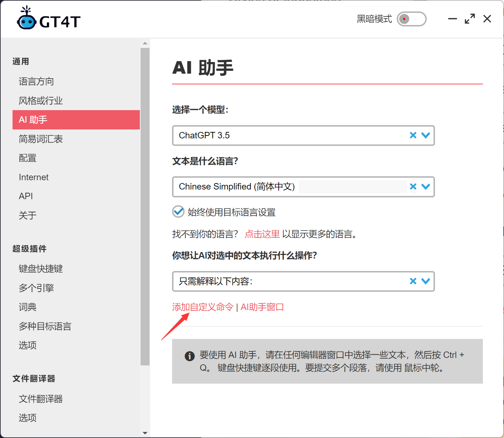Screen dimensions: 504x438
Task: Expand the AI action command dropdown
Action: point(426,281)
